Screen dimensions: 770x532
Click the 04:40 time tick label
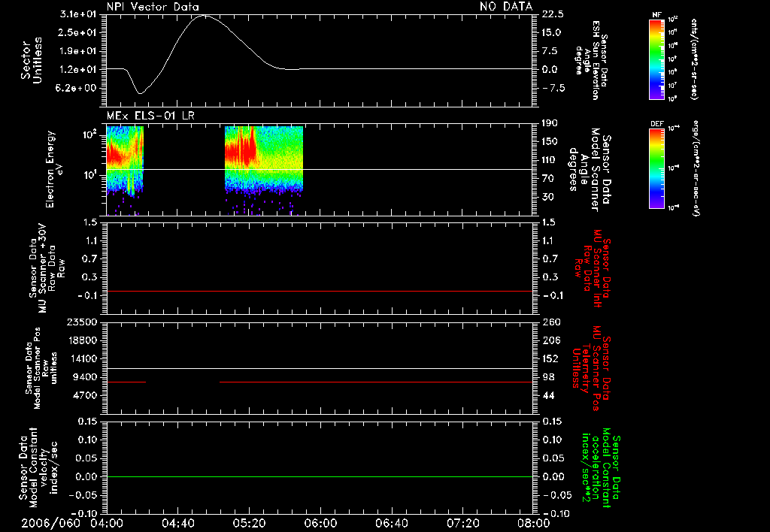tap(177, 524)
